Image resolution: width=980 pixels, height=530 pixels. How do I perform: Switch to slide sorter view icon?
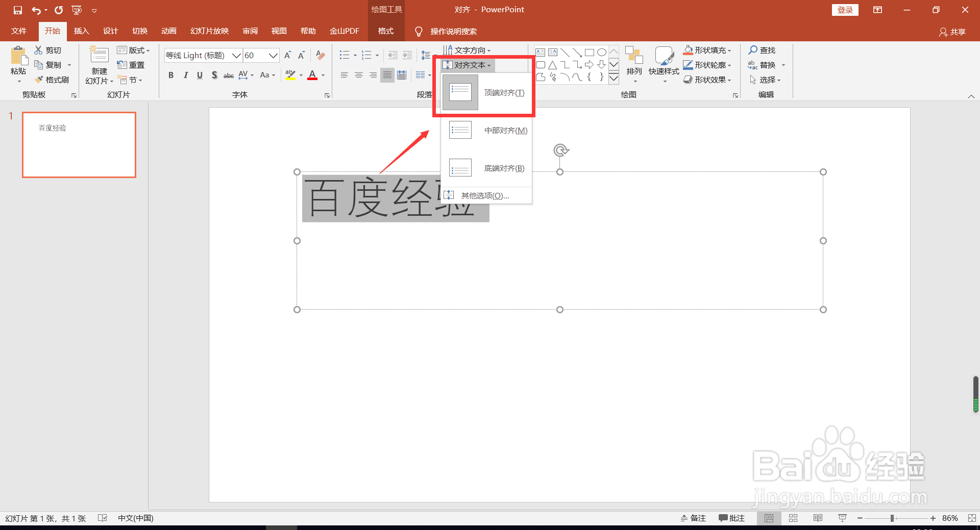[x=793, y=518]
